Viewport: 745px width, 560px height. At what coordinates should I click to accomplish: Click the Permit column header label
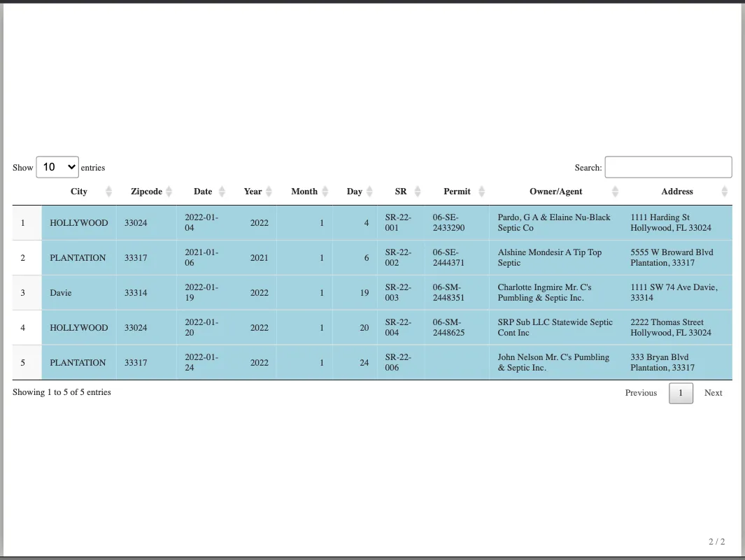[457, 192]
